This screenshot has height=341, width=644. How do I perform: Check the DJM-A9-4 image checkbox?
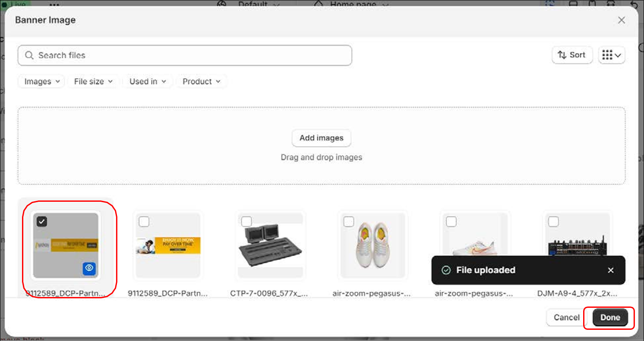click(x=553, y=222)
